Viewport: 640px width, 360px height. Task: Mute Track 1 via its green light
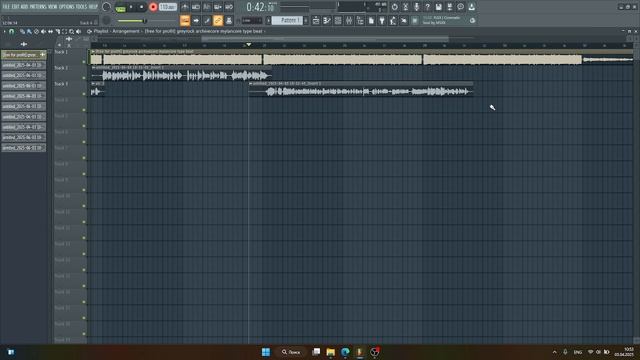(84, 62)
